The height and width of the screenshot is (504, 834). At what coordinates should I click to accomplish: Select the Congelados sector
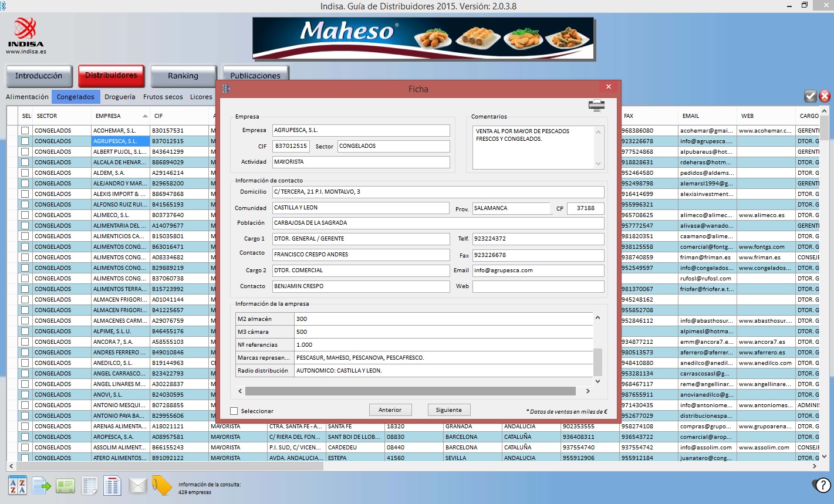tap(76, 97)
